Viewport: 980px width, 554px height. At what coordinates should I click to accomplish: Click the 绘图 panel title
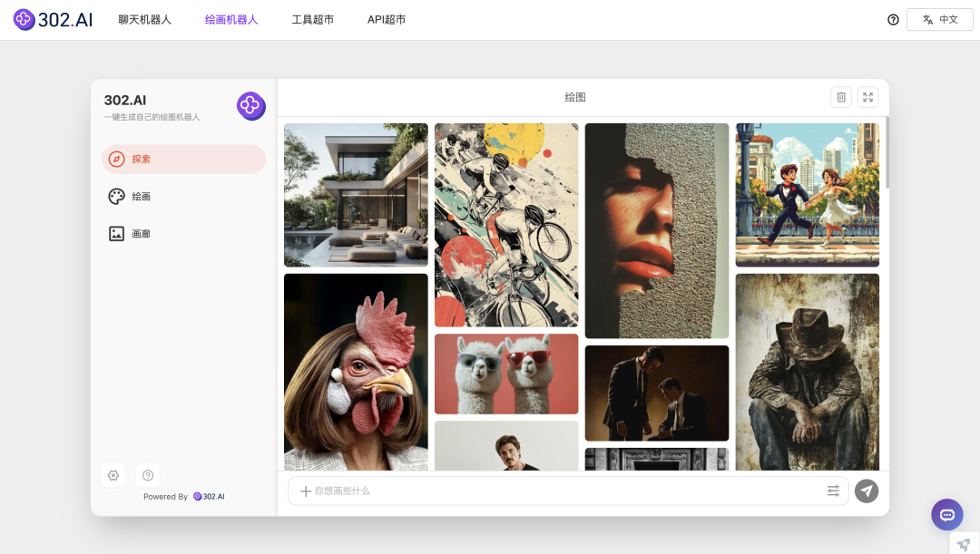(x=575, y=97)
